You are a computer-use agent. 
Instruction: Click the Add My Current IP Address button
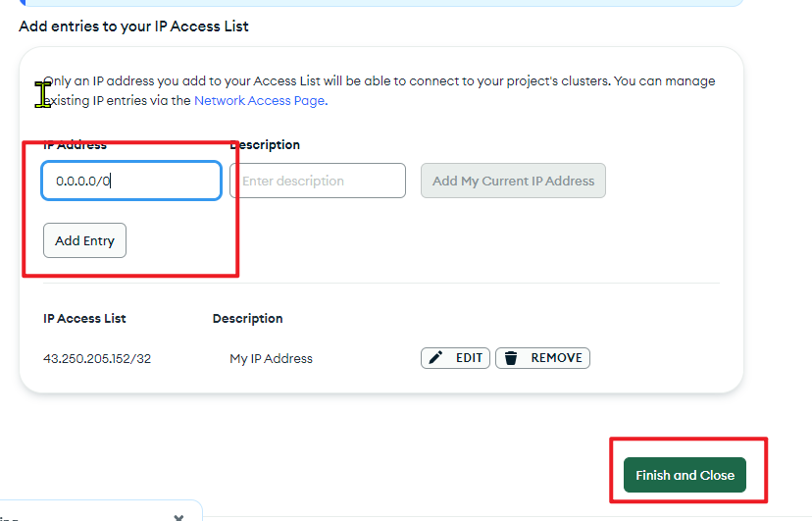513,181
